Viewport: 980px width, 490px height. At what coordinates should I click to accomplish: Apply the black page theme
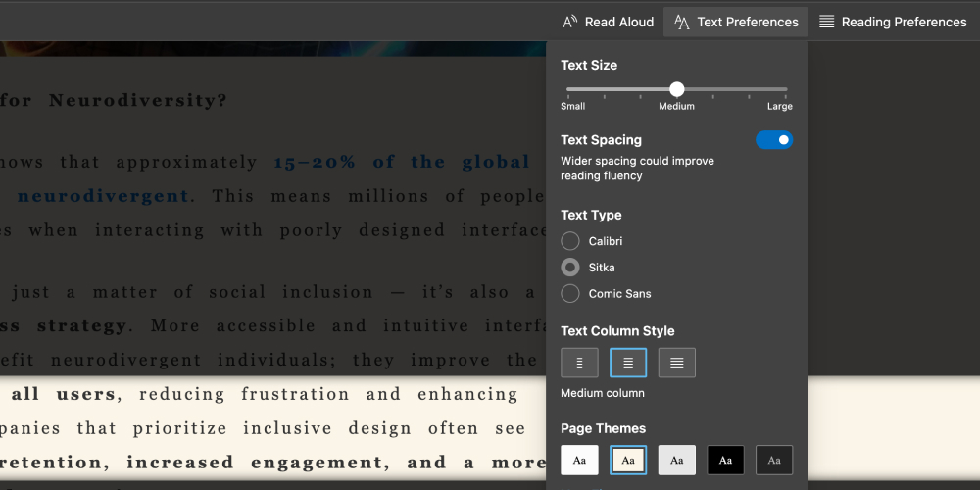tap(725, 460)
